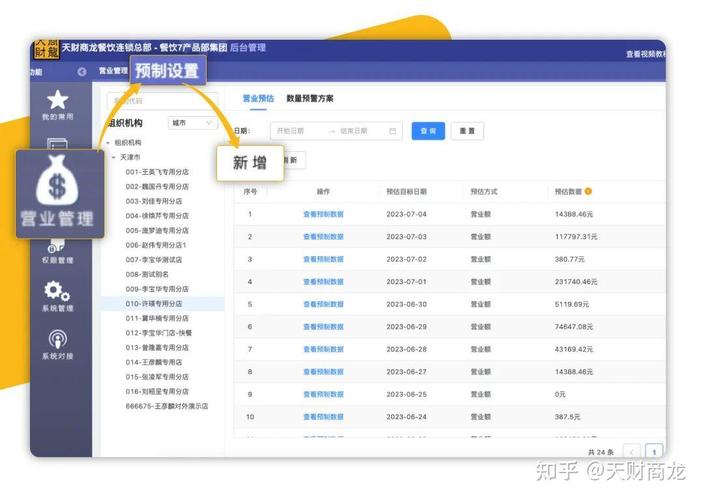The width and height of the screenshot is (704, 500).
Task: Open 查看预制数据 for 2023-06-30
Action: [323, 304]
